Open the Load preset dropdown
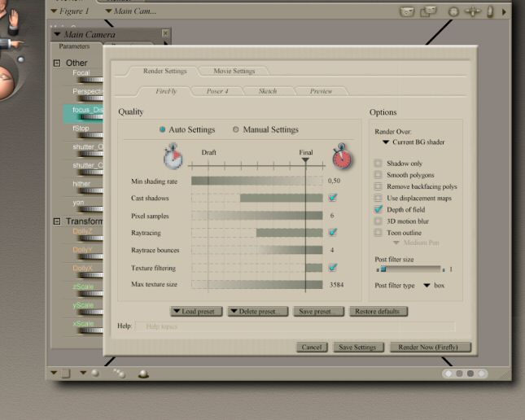Image resolution: width=525 pixels, height=420 pixels. click(x=196, y=312)
